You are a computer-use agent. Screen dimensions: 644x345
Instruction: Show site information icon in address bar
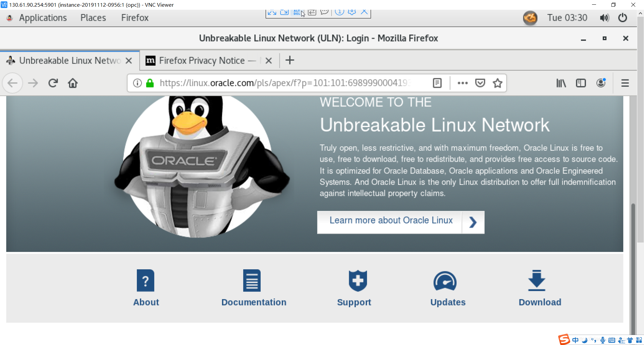[138, 83]
